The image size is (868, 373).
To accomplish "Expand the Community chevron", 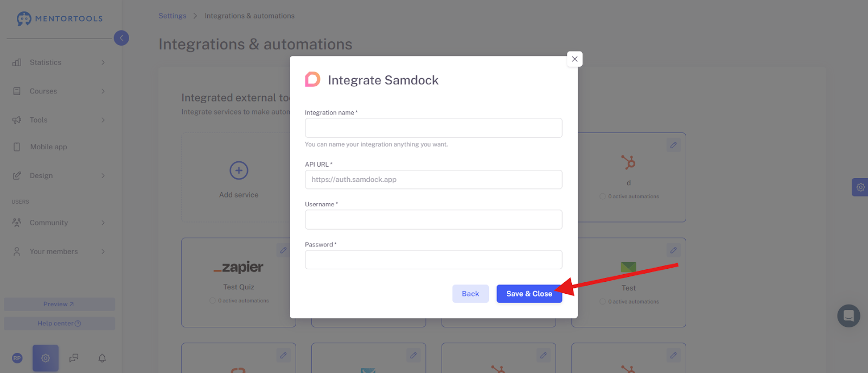I will (x=103, y=223).
